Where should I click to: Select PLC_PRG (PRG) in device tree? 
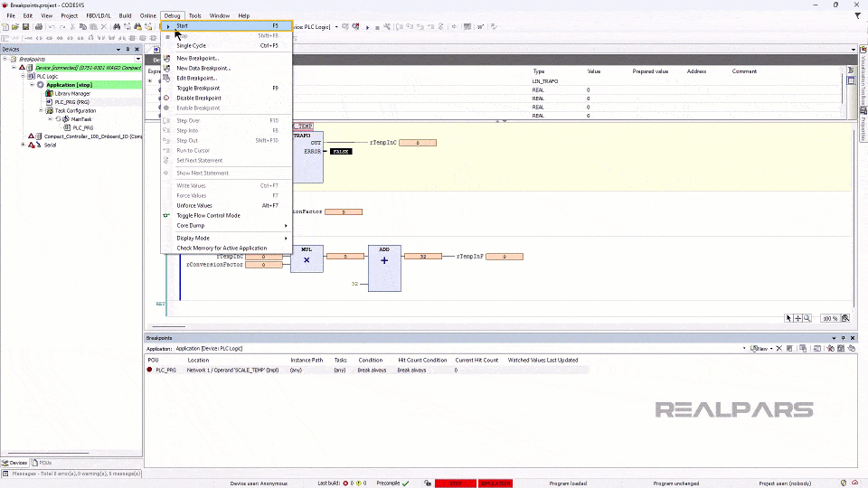click(x=72, y=102)
